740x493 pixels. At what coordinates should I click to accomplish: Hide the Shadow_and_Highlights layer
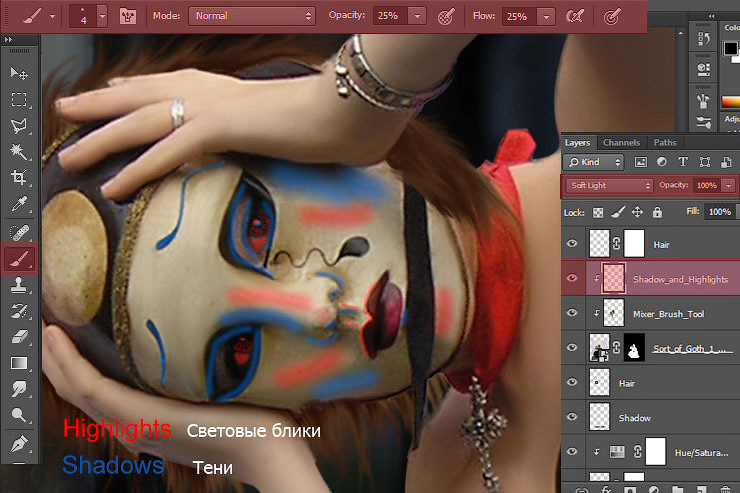pos(572,279)
